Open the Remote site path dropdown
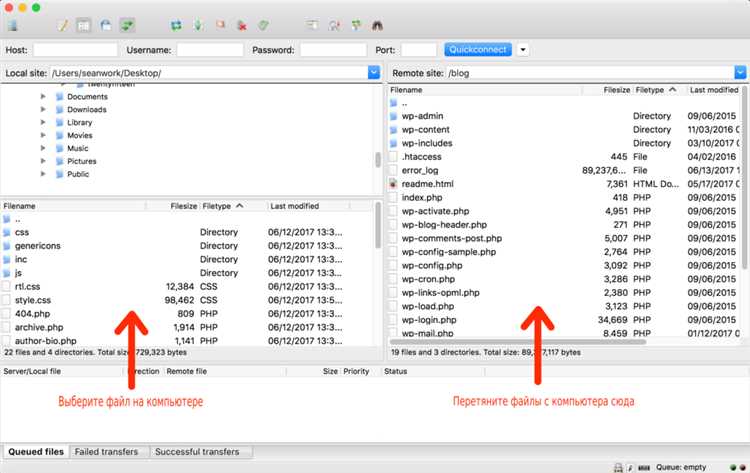Screen dimensions: 750x473 coord(740,73)
